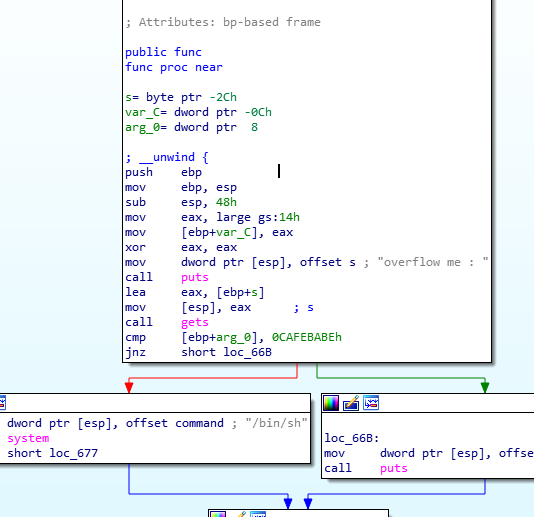Click the pink gets function name
Image resolution: width=534 pixels, height=517 pixels.
[194, 322]
